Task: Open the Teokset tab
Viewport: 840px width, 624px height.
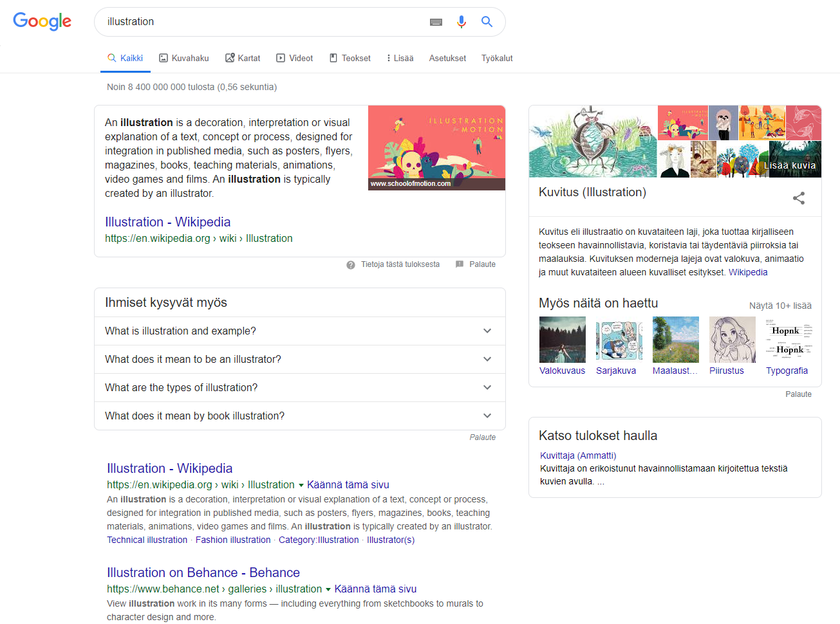Action: click(350, 58)
